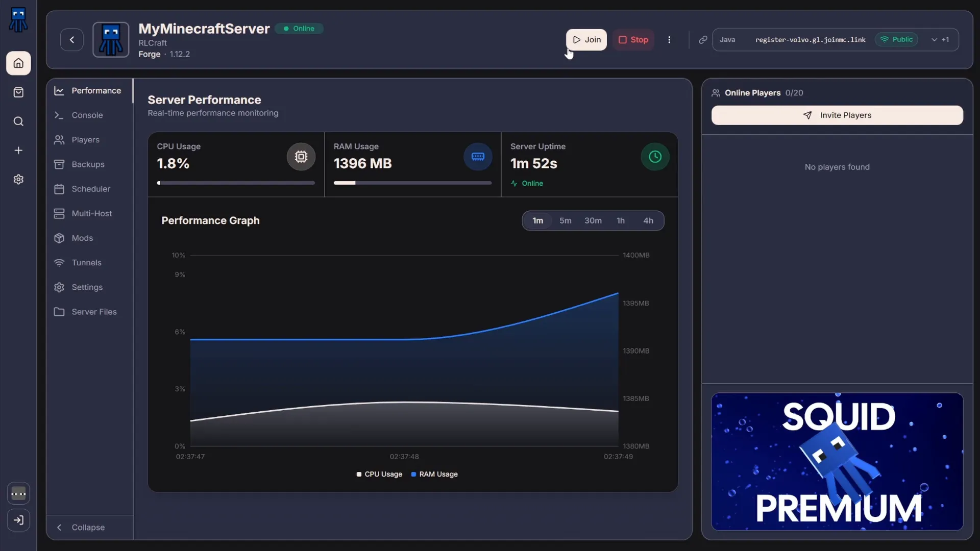This screenshot has width=980, height=551.
Task: Open the Performance tab
Action: click(x=89, y=91)
